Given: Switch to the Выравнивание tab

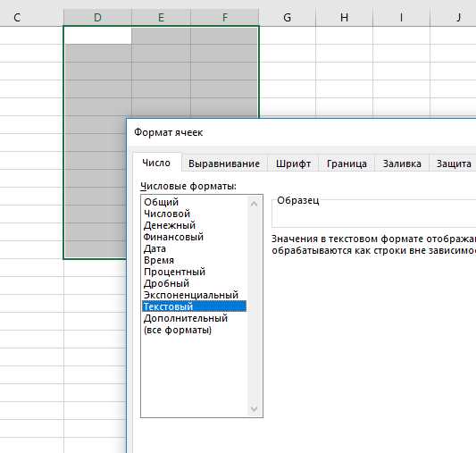Looking at the screenshot, I should (x=224, y=164).
